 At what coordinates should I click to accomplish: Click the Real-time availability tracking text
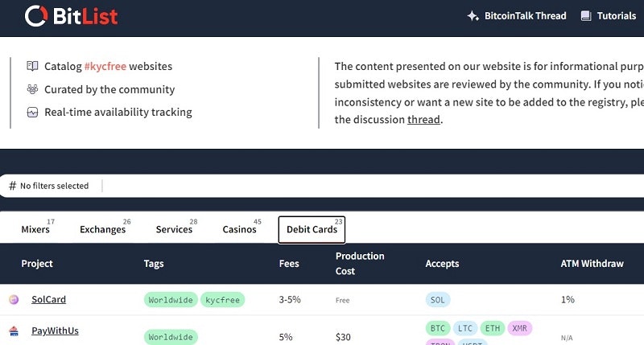pyautogui.click(x=118, y=113)
